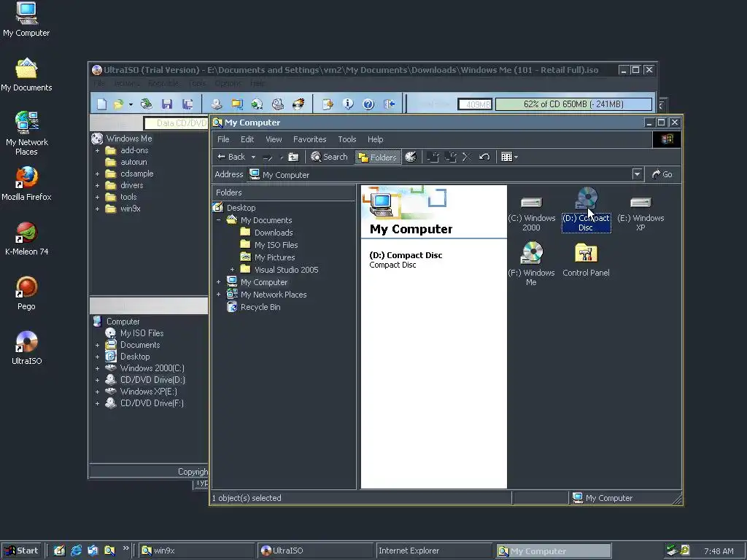This screenshot has height=560, width=747.
Task: Click the Undo icon in Explorer toolbar
Action: [484, 157]
